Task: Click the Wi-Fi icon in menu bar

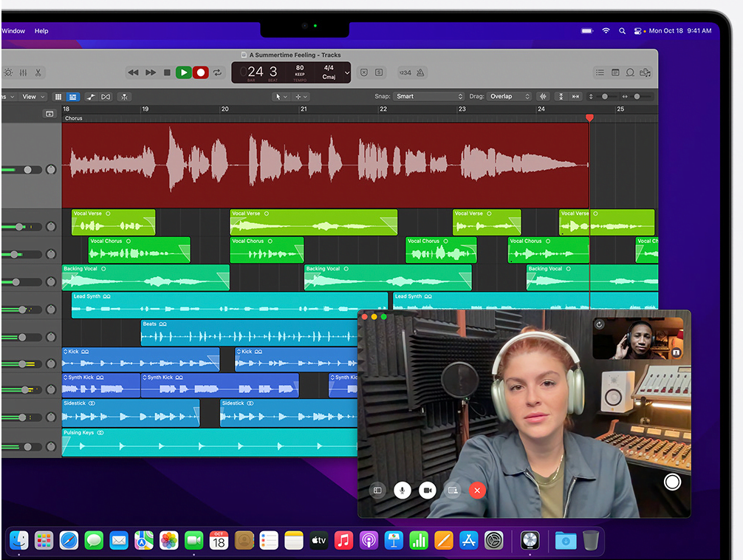Action: (x=606, y=31)
